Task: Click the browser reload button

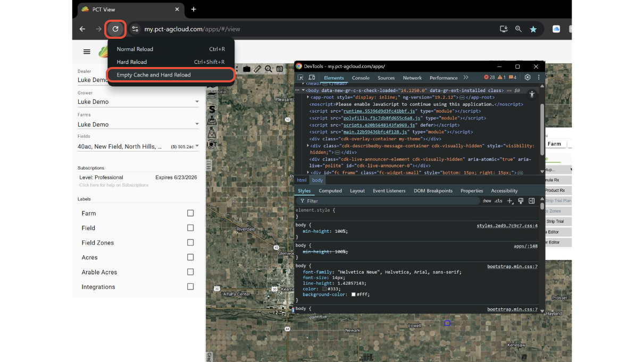Action: tap(115, 29)
